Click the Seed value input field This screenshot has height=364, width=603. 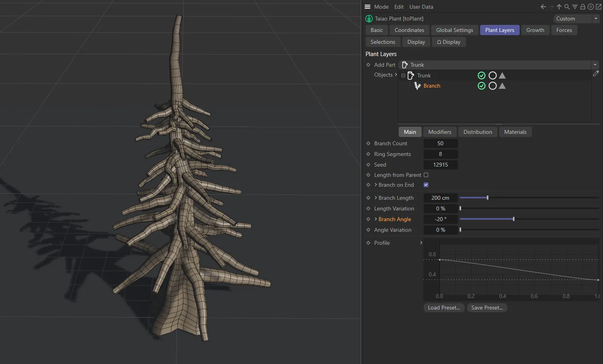click(441, 165)
